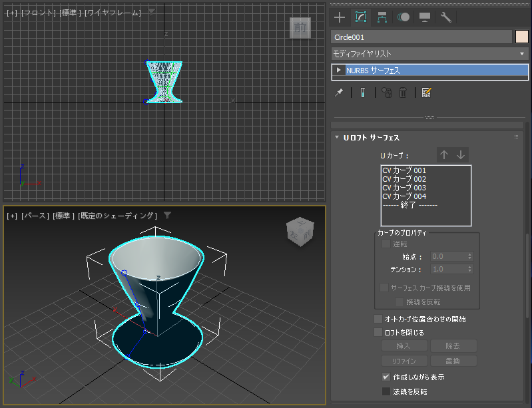Click the 挿入 insert button
532x408 pixels.
[x=404, y=346]
